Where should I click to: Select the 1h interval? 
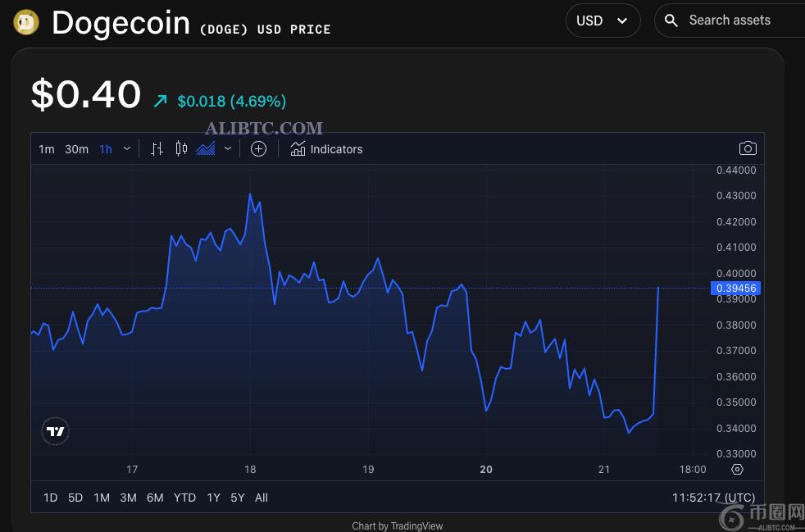pos(106,149)
